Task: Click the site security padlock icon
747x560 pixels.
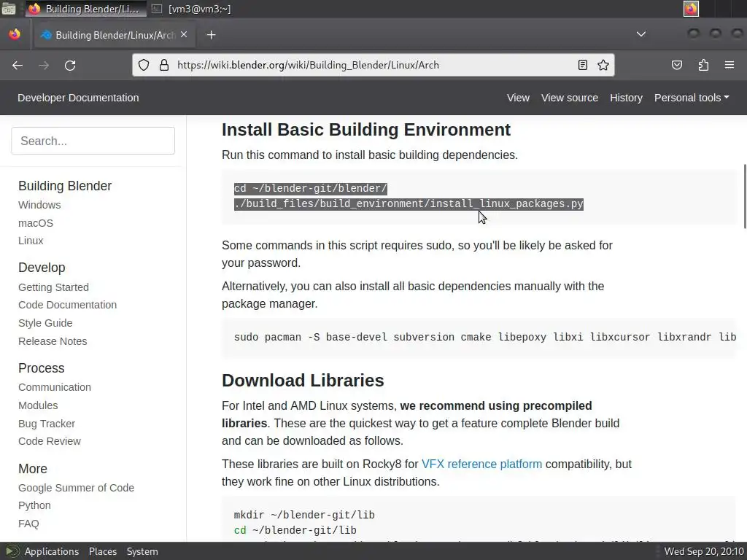Action: pyautogui.click(x=164, y=65)
